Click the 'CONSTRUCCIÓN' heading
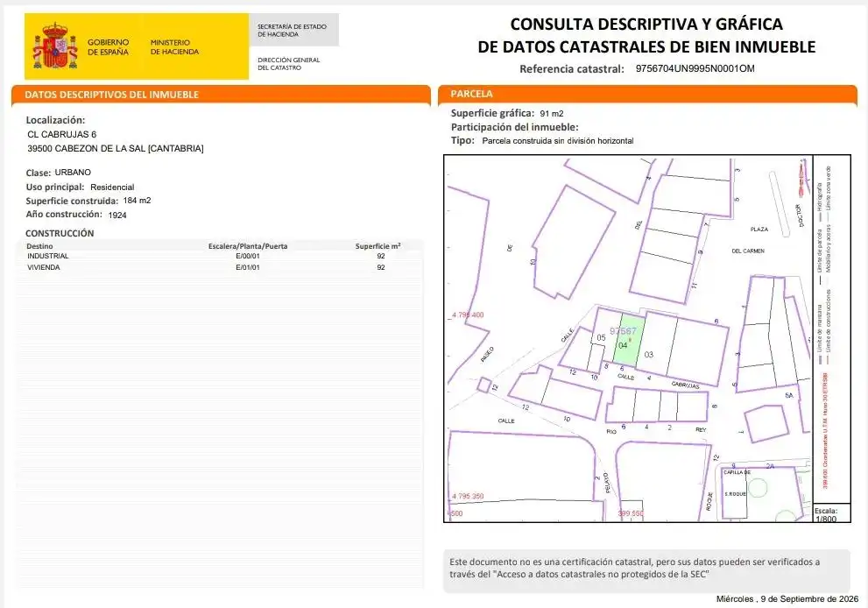 (x=60, y=233)
